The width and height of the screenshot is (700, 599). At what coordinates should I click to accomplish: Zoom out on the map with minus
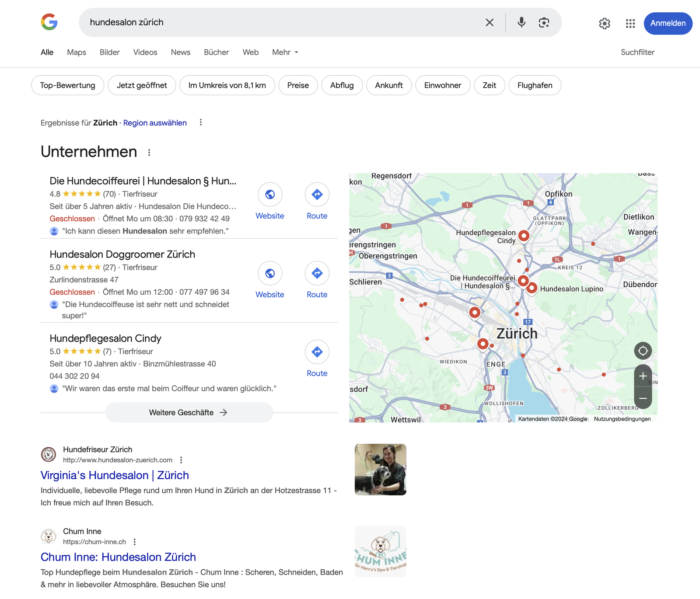tap(643, 398)
